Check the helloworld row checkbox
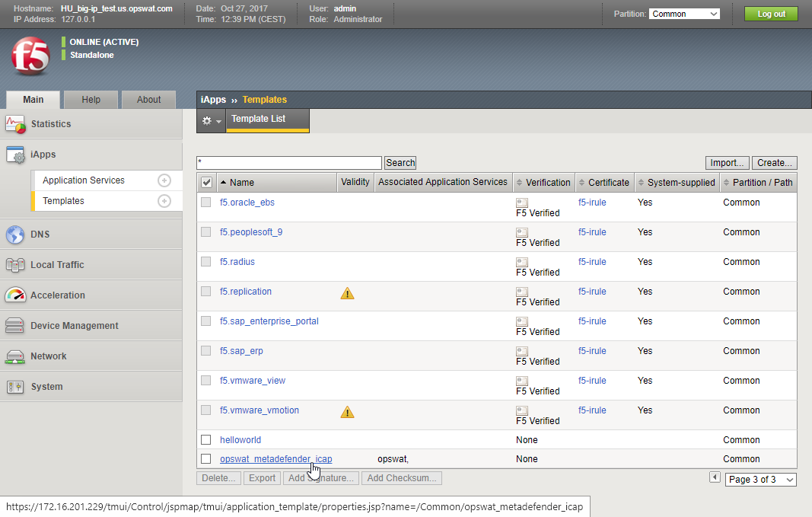This screenshot has width=812, height=517. pyautogui.click(x=206, y=440)
